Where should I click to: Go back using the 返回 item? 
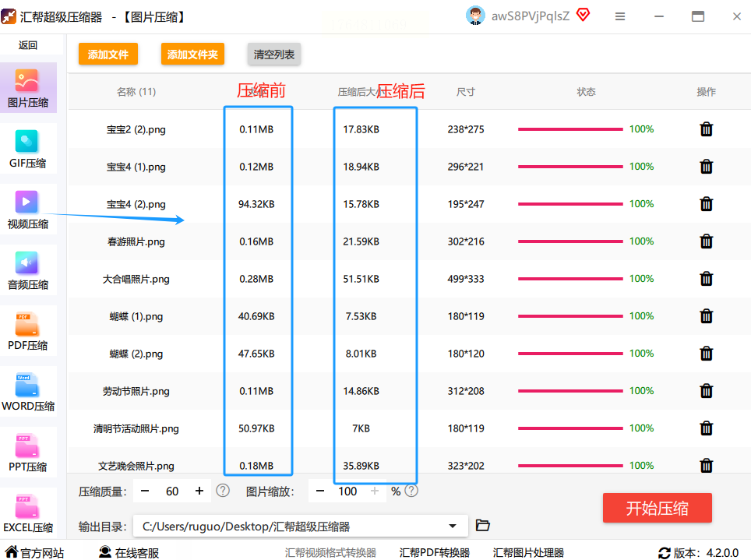28,45
